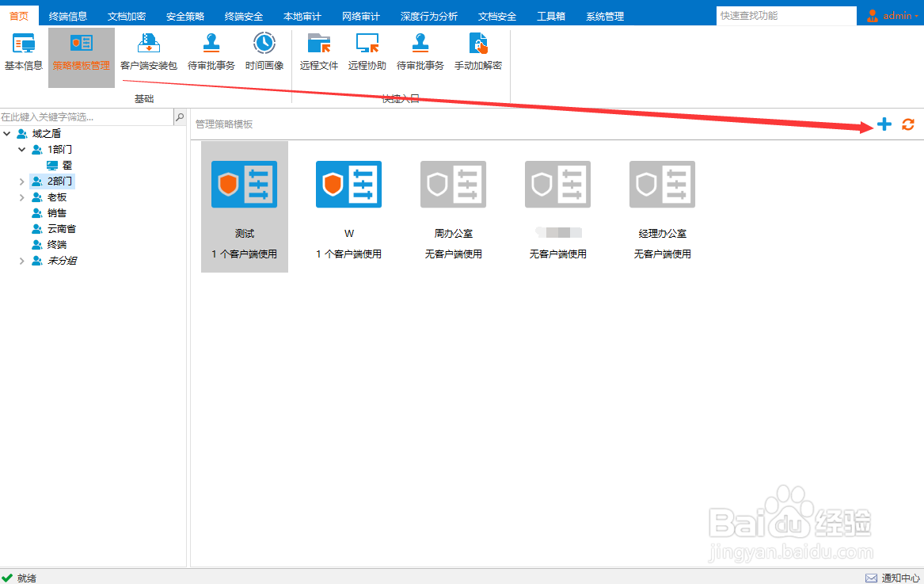
Task: Open the 时间画像 clock icon
Action: point(264,52)
